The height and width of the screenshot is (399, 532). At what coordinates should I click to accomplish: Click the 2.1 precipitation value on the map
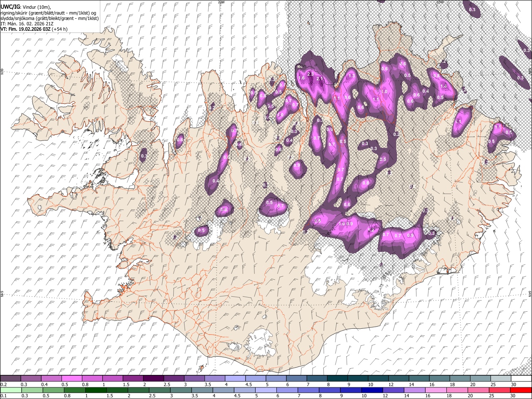320,79
